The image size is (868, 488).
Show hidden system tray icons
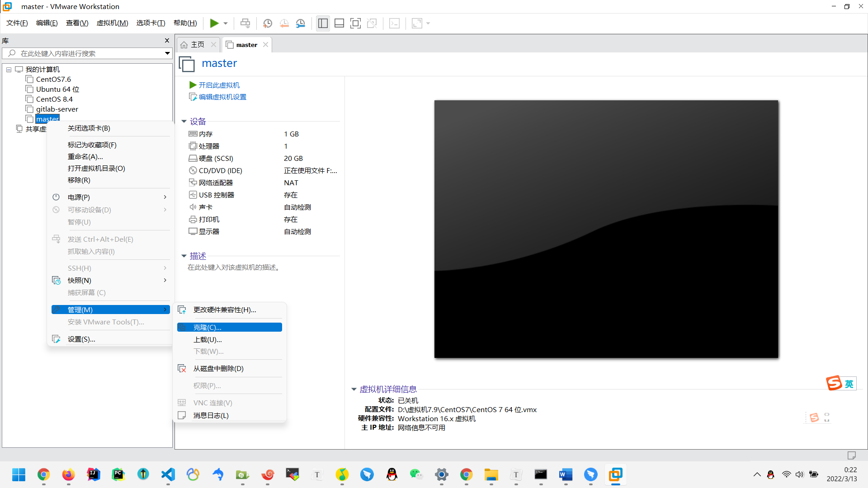click(x=757, y=474)
